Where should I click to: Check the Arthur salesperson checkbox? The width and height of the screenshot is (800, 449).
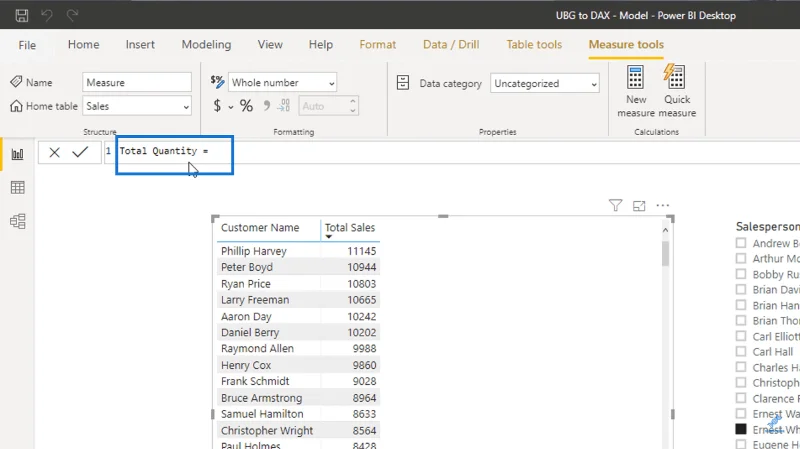pyautogui.click(x=741, y=258)
